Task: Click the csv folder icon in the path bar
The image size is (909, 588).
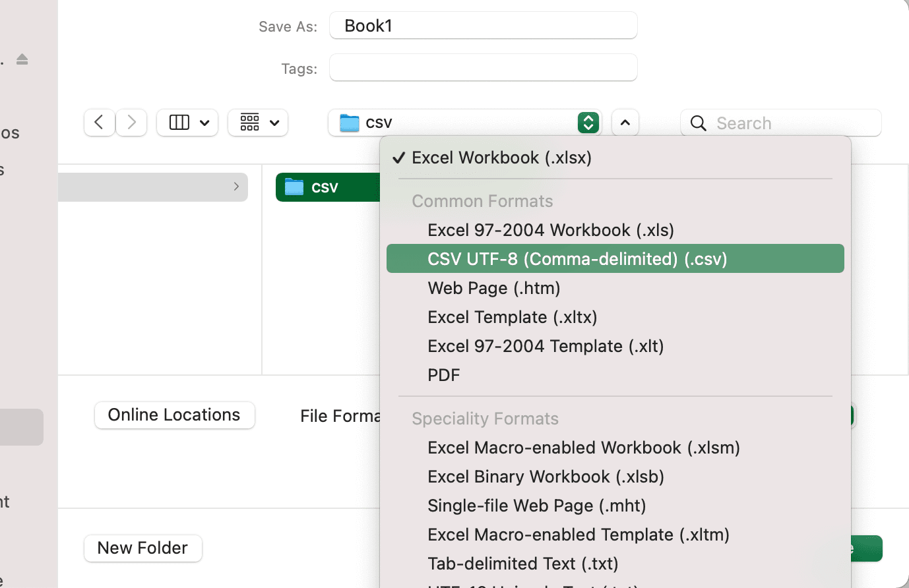Action: coord(348,122)
